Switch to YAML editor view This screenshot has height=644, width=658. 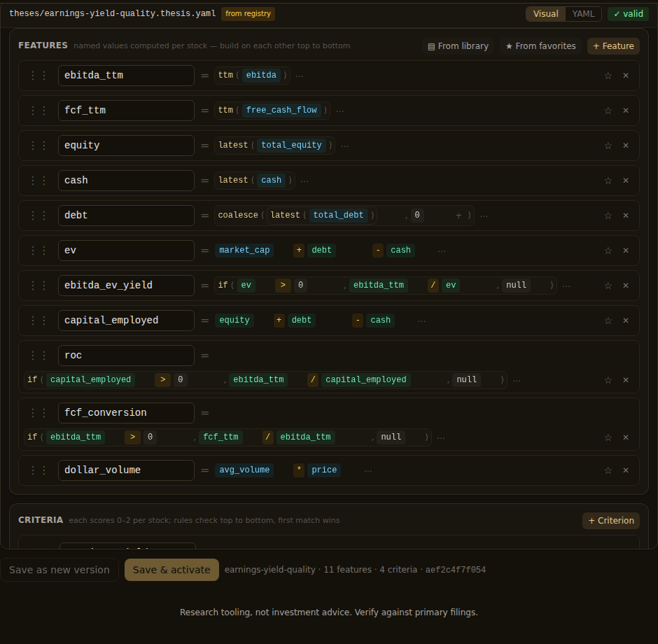[x=583, y=14]
